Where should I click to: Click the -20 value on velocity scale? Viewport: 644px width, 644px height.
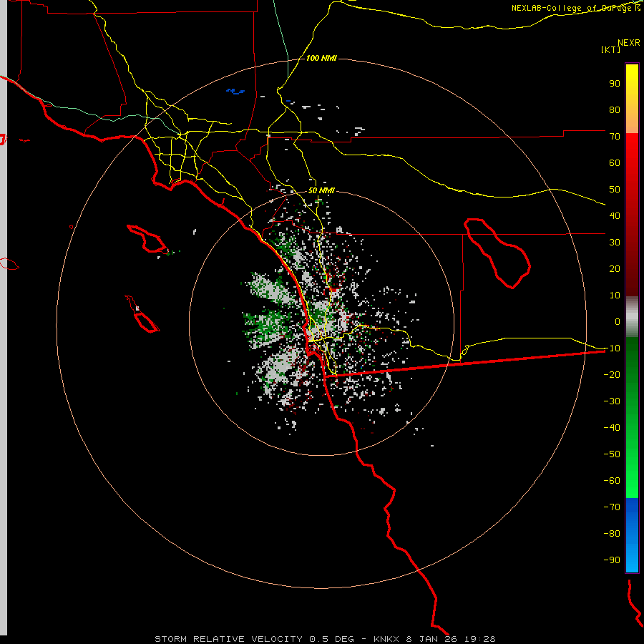click(x=612, y=374)
